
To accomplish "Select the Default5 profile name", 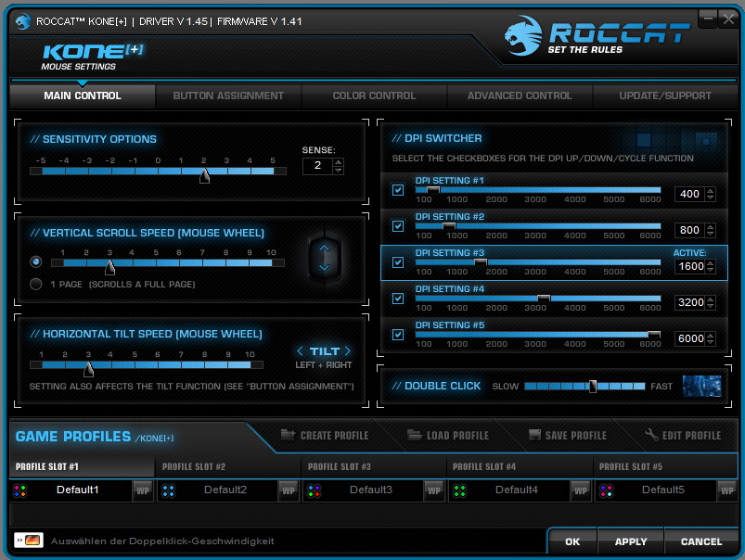I will point(663,490).
